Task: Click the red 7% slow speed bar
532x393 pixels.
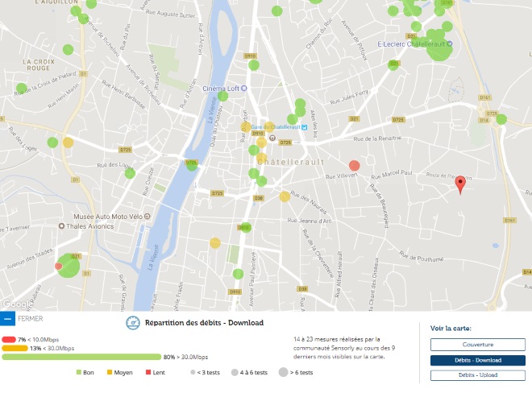Action: point(9,339)
